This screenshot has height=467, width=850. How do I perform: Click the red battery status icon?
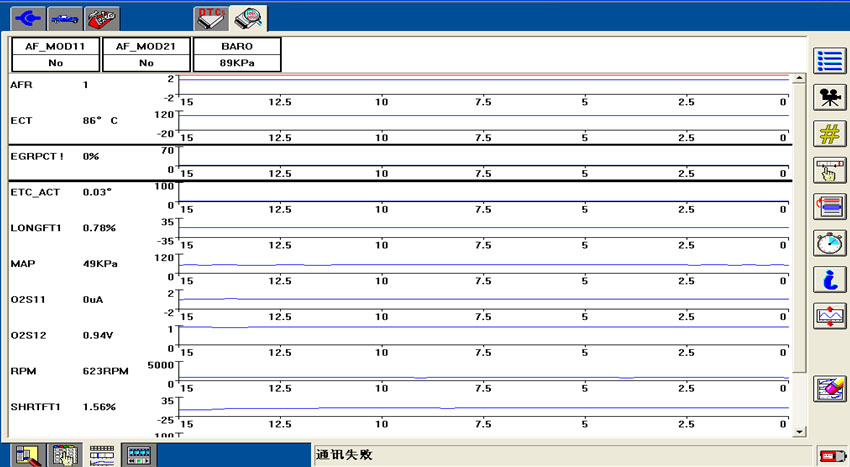pos(832,456)
